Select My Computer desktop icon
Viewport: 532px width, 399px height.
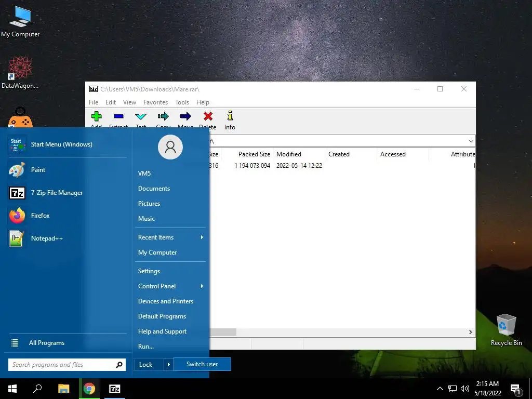[20, 21]
